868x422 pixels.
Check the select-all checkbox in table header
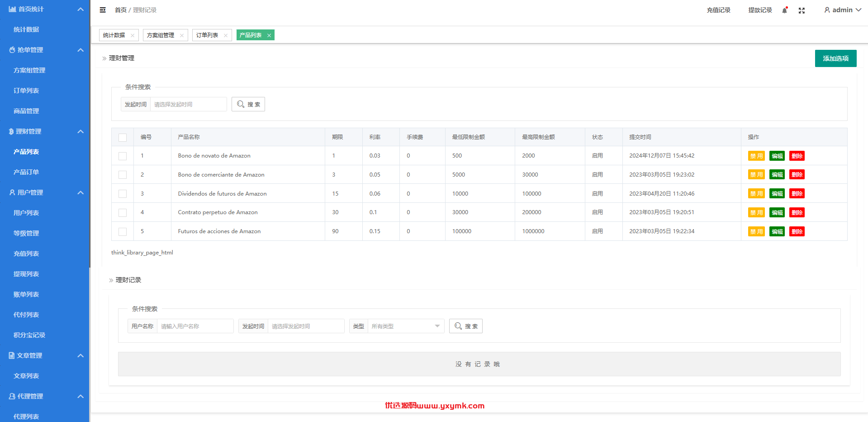tap(123, 137)
